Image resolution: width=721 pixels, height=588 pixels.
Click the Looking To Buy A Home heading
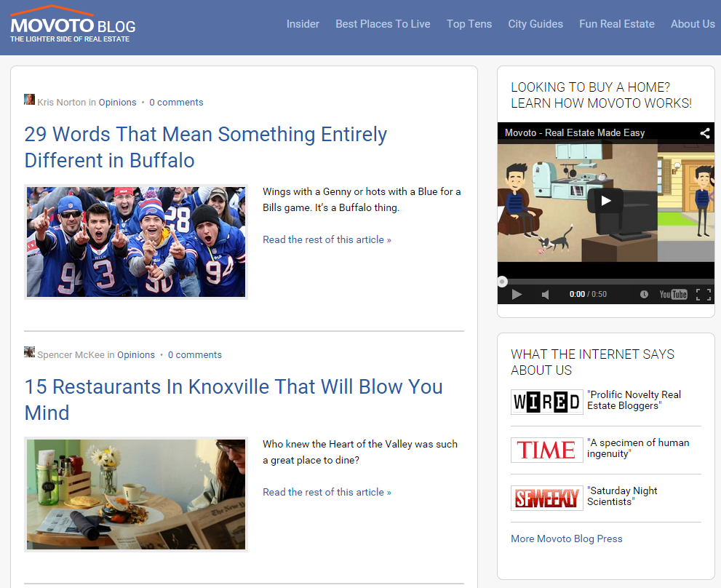[x=601, y=95]
